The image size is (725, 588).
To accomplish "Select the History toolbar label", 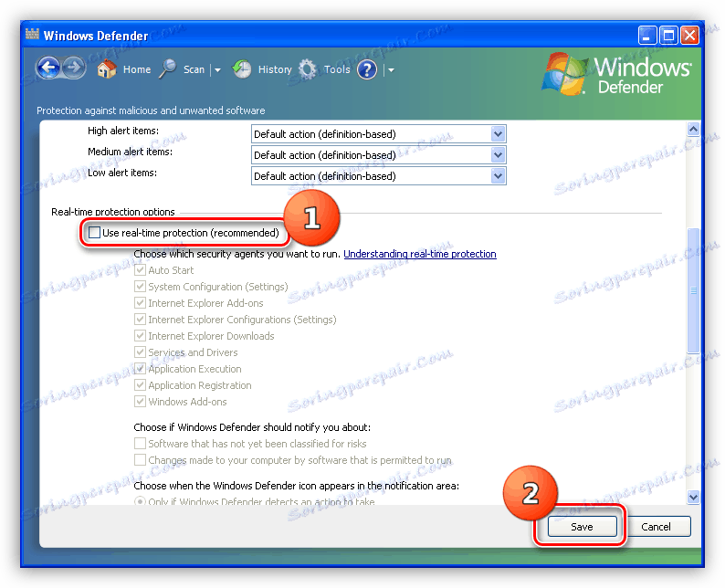I will click(x=275, y=69).
